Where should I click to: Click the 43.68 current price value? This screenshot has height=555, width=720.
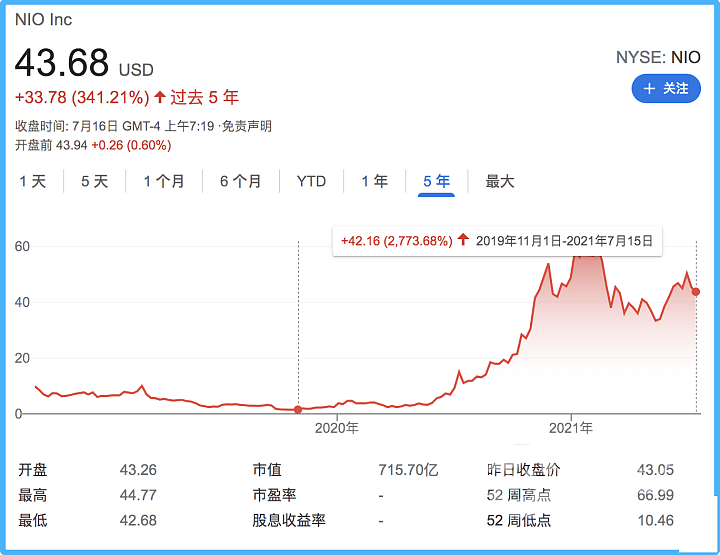[62, 63]
